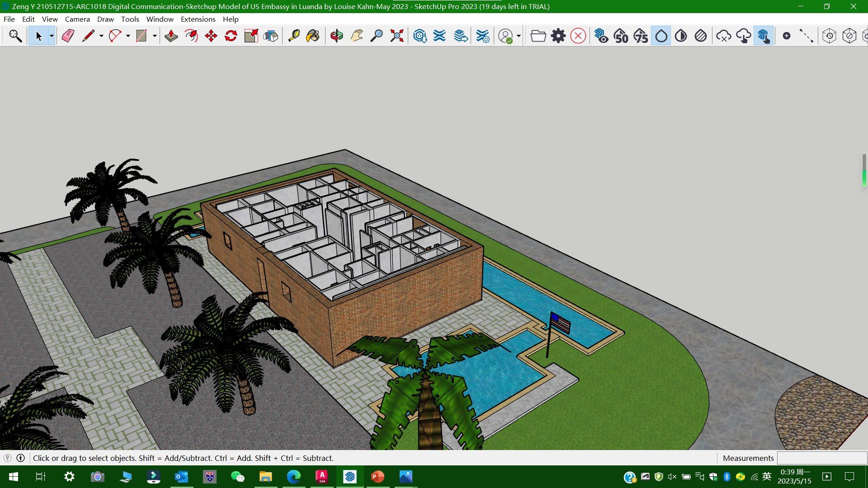Switch to the Orbit camera tool
This screenshot has width=868, height=488.
click(336, 36)
